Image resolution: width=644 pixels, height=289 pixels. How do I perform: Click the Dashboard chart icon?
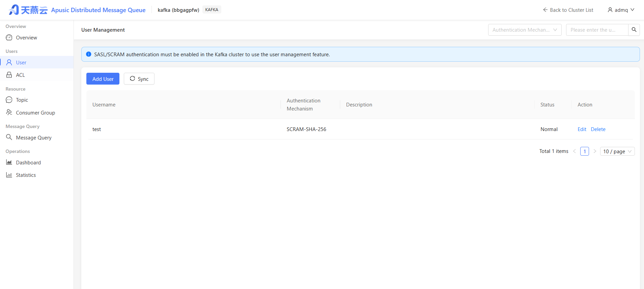(x=9, y=162)
